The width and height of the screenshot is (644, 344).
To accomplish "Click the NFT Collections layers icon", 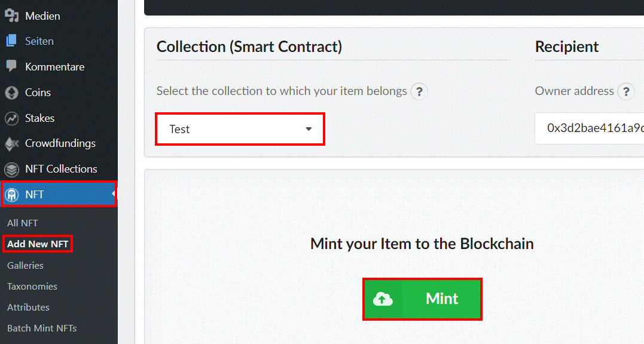I will click(11, 170).
